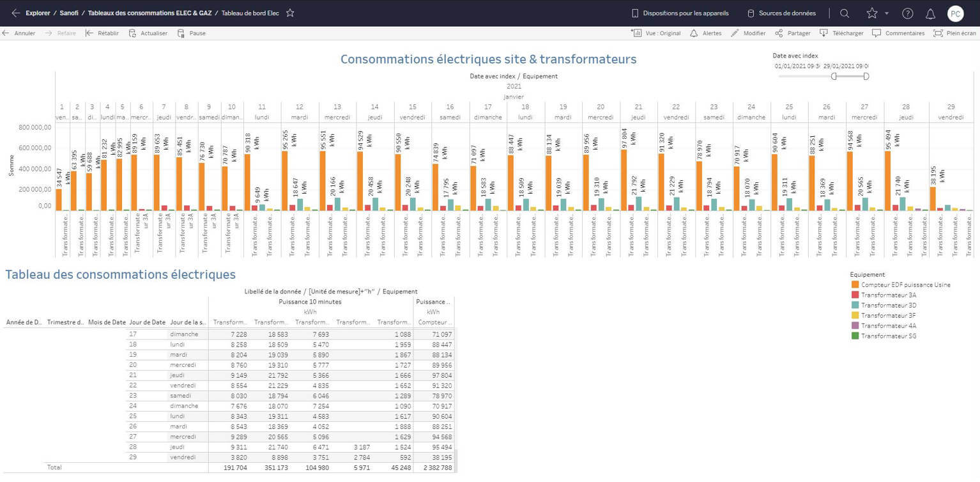Open Tableaux des consommations ELEC & GAZ breadcrumb

click(149, 13)
